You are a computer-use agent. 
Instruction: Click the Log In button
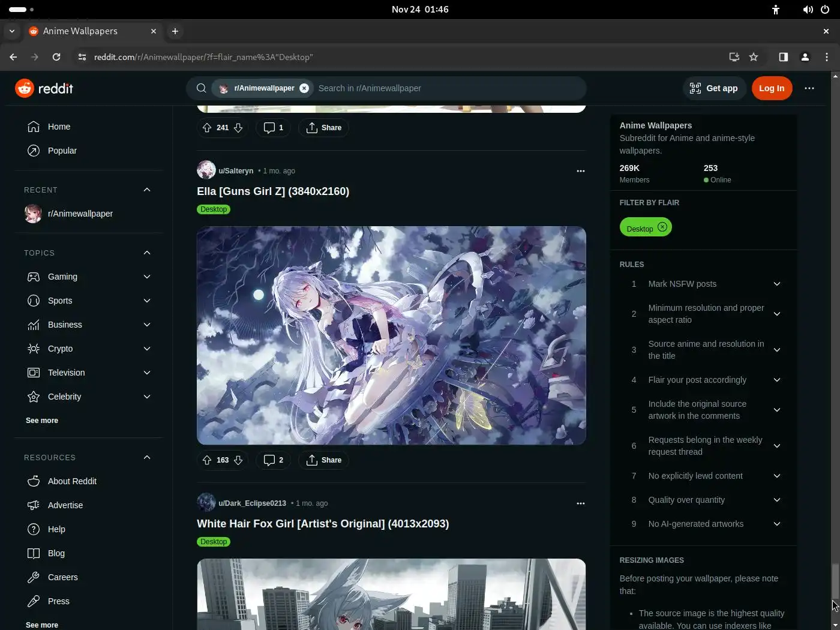772,88
